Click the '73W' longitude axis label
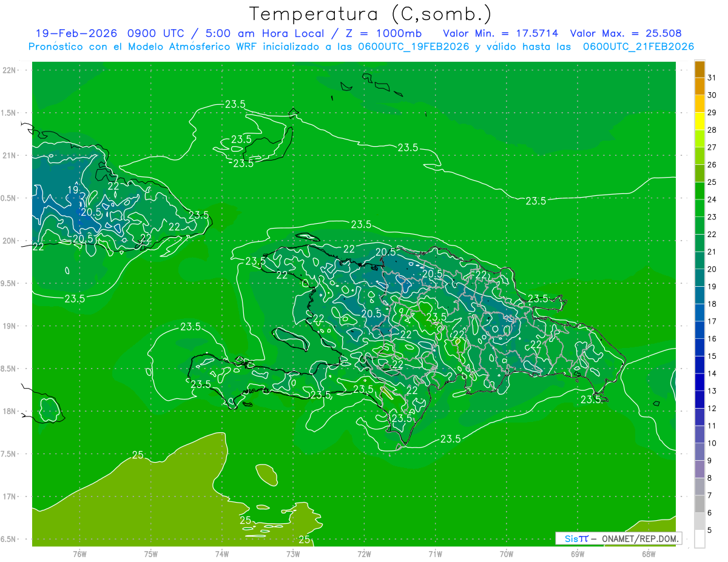The height and width of the screenshot is (562, 728). [x=293, y=554]
